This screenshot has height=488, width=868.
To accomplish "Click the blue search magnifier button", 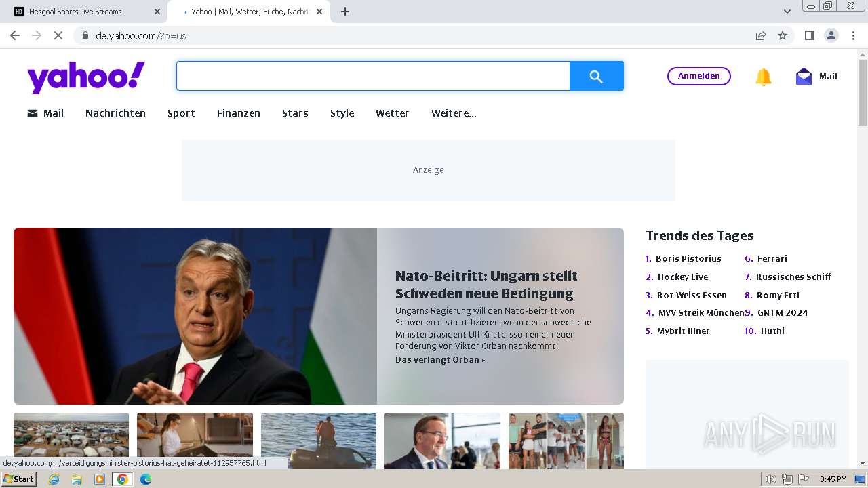I will point(596,77).
